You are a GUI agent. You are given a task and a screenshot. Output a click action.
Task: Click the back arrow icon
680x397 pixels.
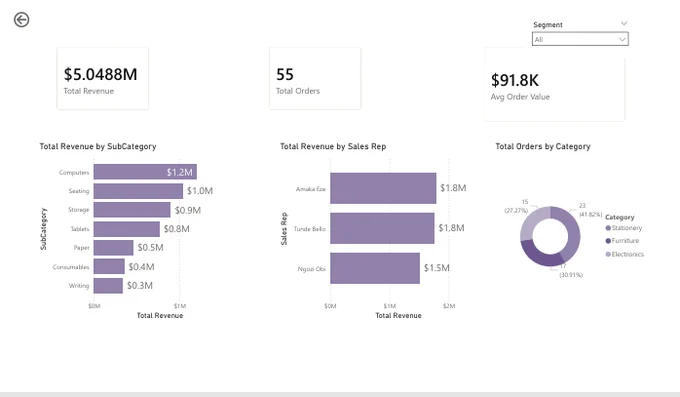(21, 20)
